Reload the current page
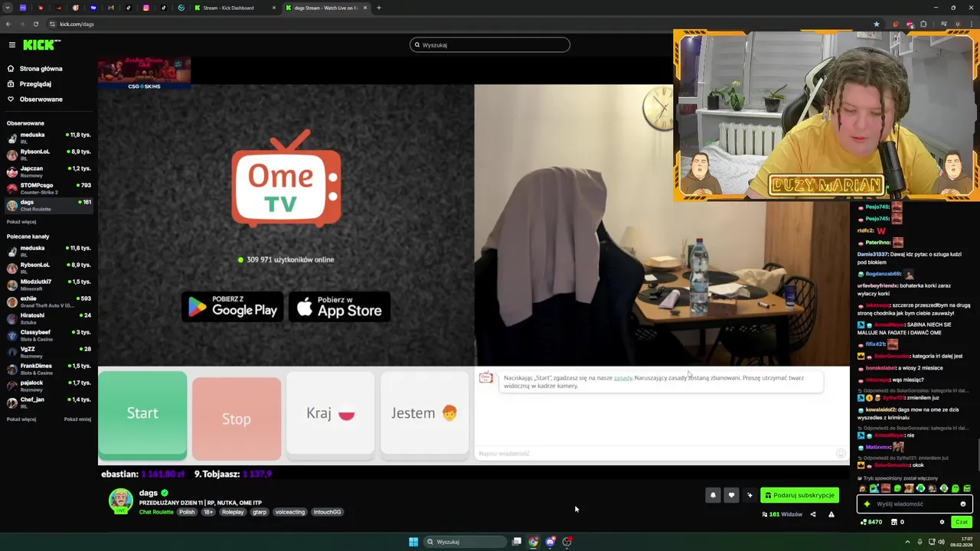 point(35,24)
